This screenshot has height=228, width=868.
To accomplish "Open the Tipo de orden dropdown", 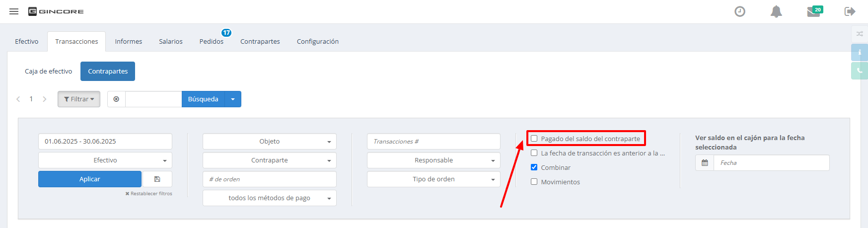I will click(x=434, y=179).
